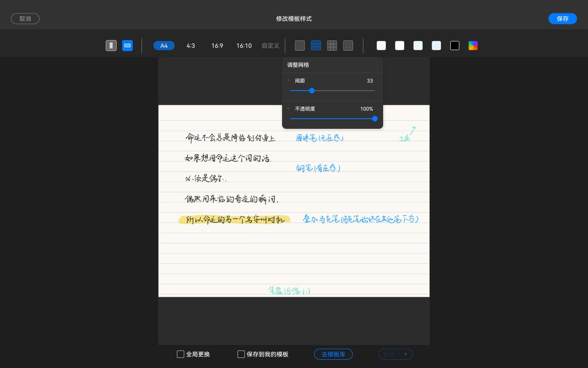Viewport: 588px width, 368px height.
Task: Select the dotted grid template icon
Action: click(x=348, y=45)
